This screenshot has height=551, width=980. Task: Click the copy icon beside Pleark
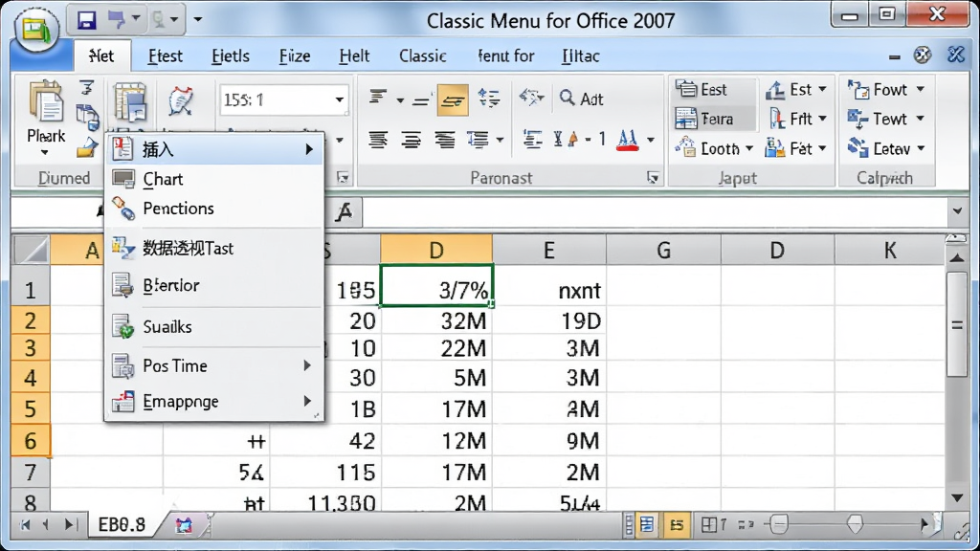click(x=87, y=117)
